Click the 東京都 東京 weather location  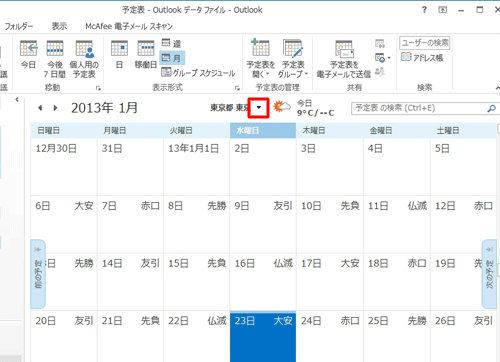(x=230, y=107)
